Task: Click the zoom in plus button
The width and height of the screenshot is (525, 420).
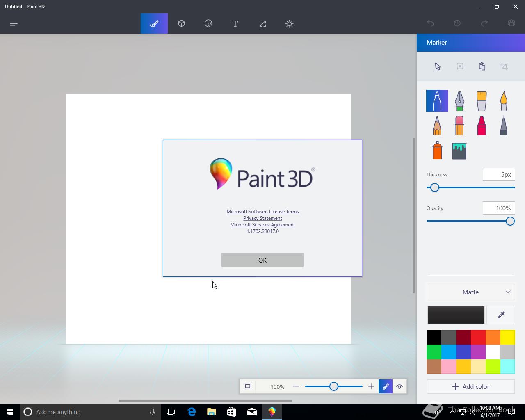Action: click(371, 386)
